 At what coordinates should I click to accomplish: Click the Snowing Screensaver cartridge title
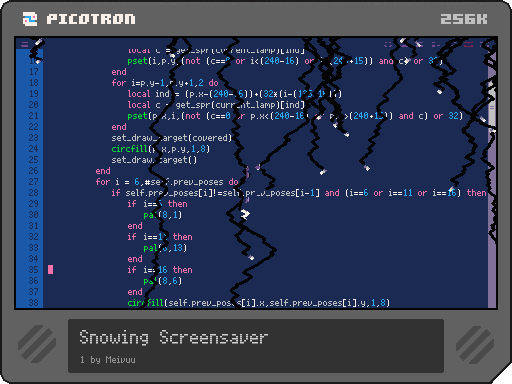pos(173,337)
